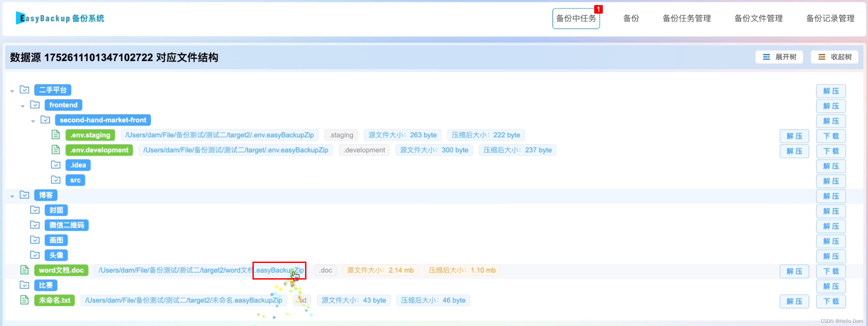Select the .env.development file label

point(99,150)
